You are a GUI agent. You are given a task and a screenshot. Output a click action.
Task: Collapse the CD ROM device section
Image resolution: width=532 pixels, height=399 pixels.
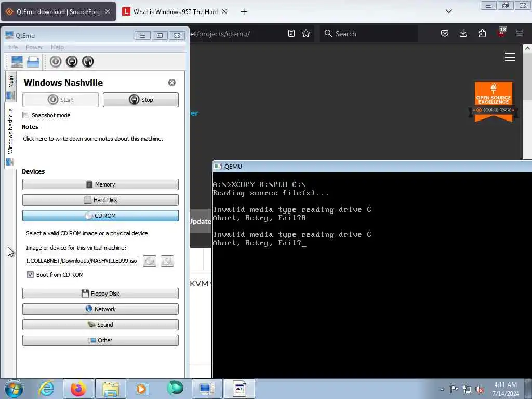click(x=100, y=216)
